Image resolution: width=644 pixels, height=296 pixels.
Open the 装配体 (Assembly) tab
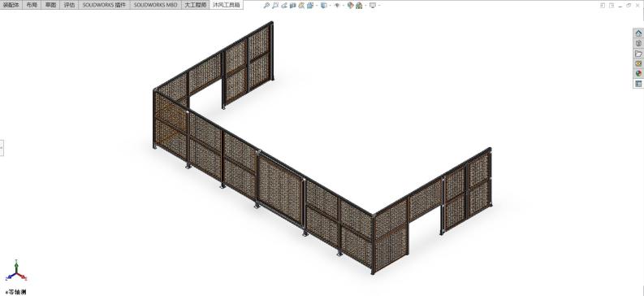click(11, 5)
